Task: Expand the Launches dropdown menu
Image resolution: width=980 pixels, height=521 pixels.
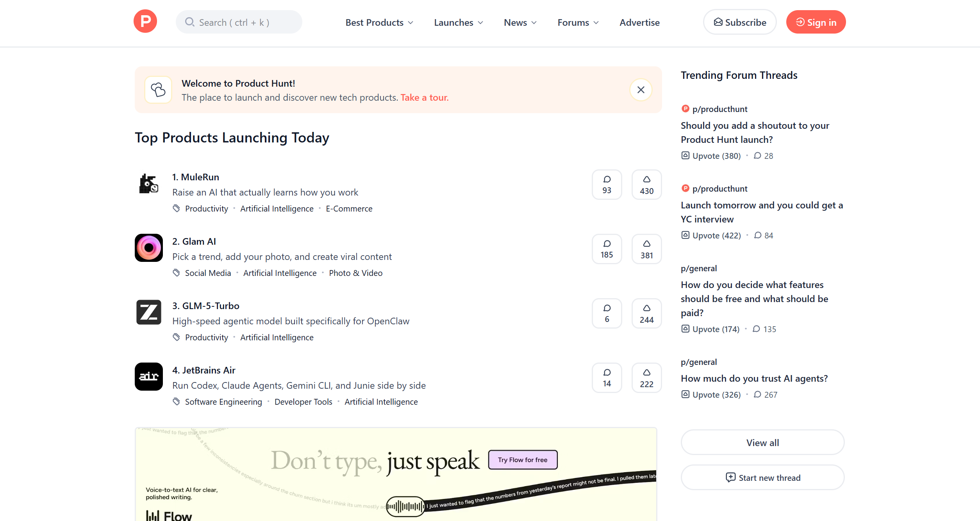Action: click(x=459, y=23)
